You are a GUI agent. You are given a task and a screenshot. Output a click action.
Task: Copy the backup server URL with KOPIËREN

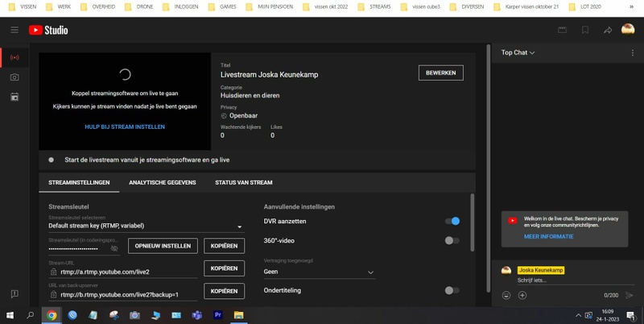coord(224,291)
